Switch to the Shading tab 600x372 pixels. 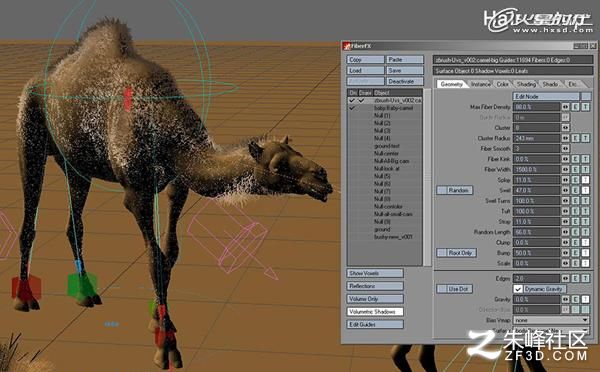click(526, 84)
